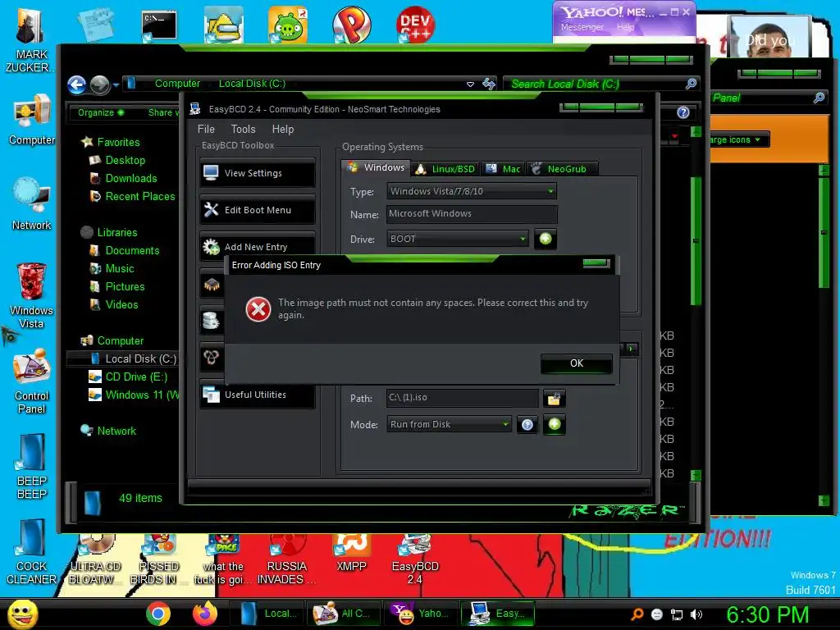Open Chrome from the taskbar
Image resolution: width=840 pixels, height=630 pixels.
tap(158, 614)
